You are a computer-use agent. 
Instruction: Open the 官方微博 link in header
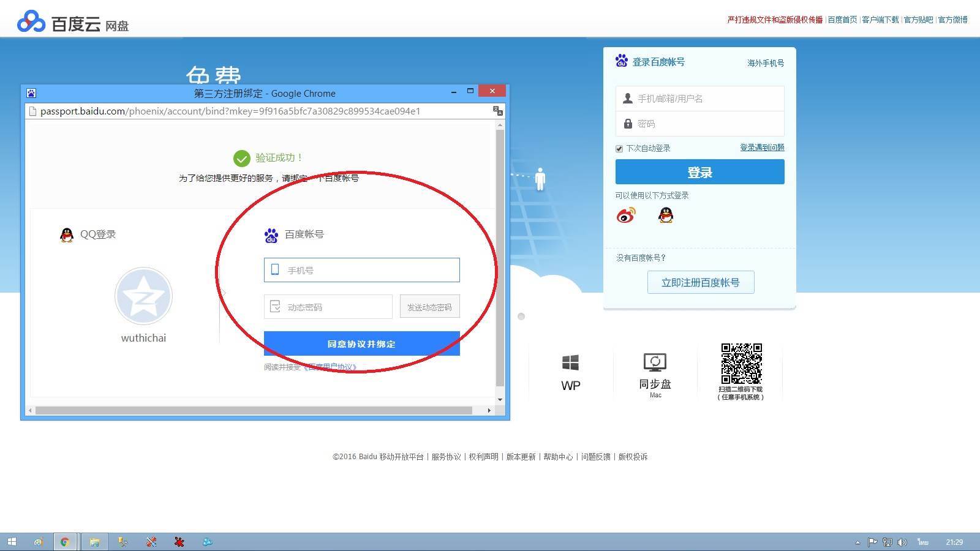pyautogui.click(x=952, y=20)
